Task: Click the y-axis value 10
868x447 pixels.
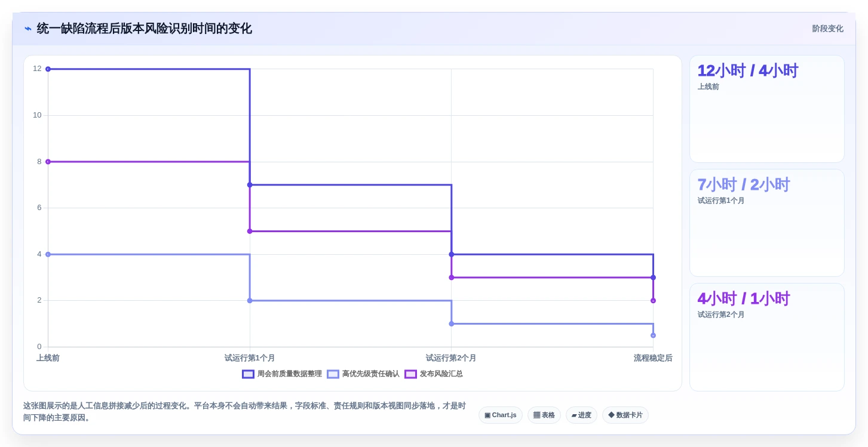Action: (x=37, y=115)
